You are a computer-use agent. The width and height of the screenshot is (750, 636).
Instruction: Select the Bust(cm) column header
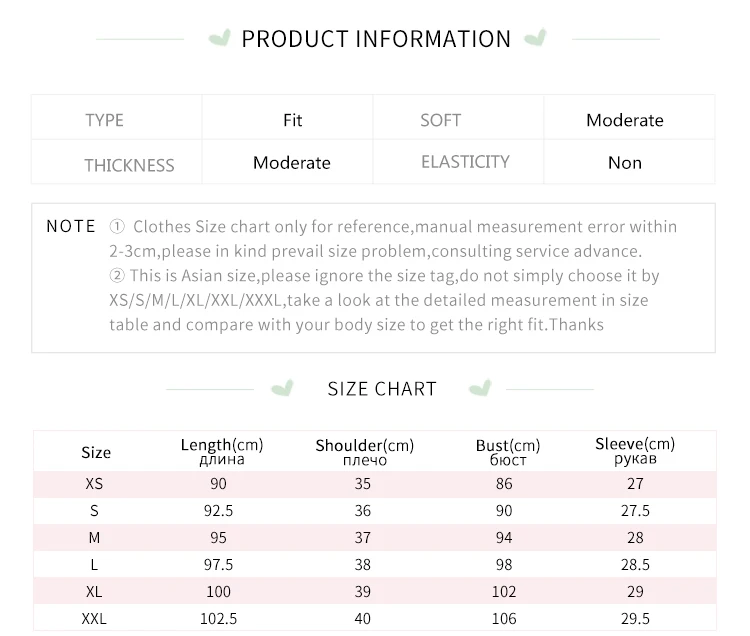pyautogui.click(x=507, y=452)
